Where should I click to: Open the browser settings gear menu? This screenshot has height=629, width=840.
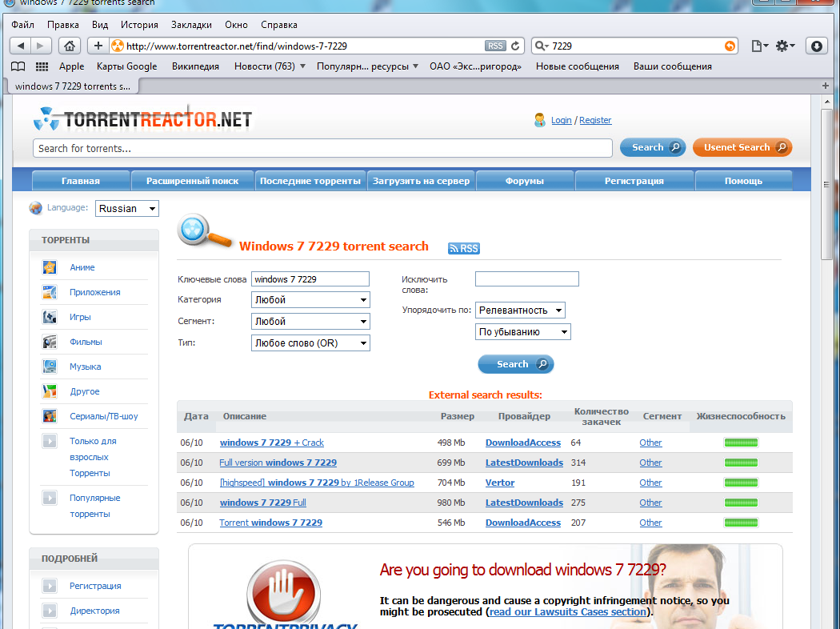pos(785,46)
